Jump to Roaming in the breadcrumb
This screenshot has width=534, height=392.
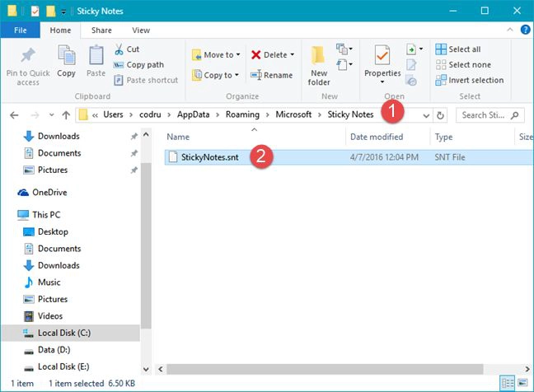pyautogui.click(x=242, y=114)
